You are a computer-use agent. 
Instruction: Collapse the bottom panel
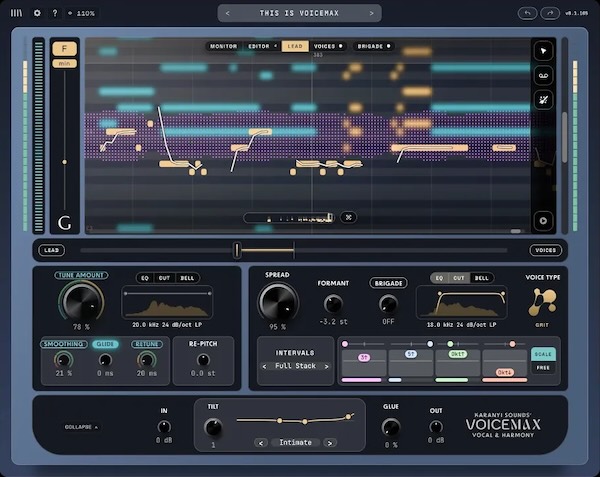coord(81,427)
